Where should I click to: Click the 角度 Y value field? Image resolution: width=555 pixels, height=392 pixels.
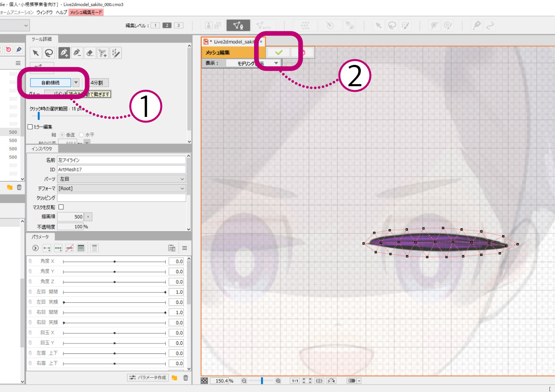[176, 272]
